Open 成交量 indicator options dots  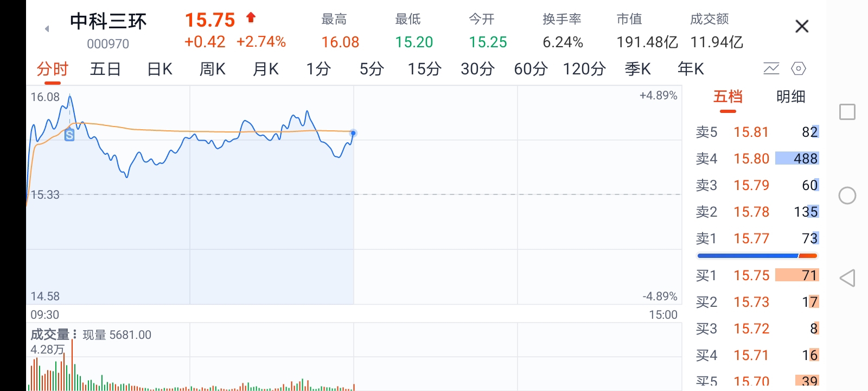click(74, 335)
